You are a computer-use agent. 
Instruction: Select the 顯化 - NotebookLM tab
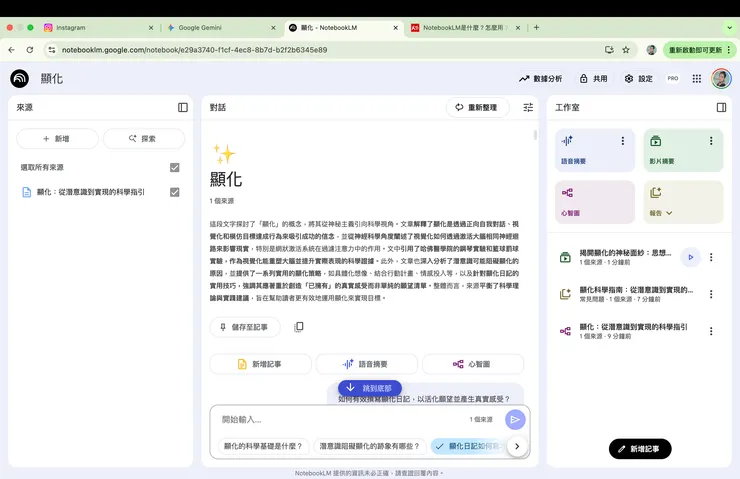click(344, 27)
